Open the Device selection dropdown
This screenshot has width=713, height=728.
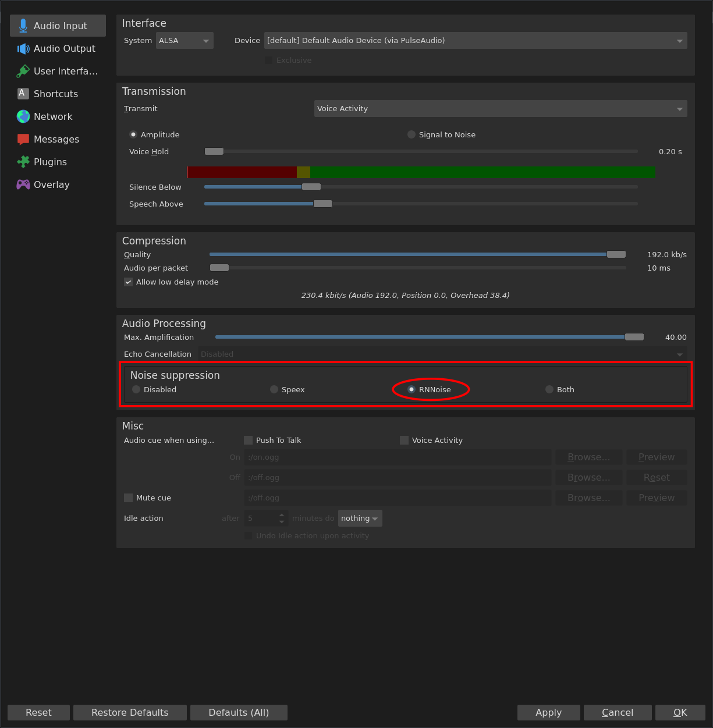pyautogui.click(x=475, y=40)
